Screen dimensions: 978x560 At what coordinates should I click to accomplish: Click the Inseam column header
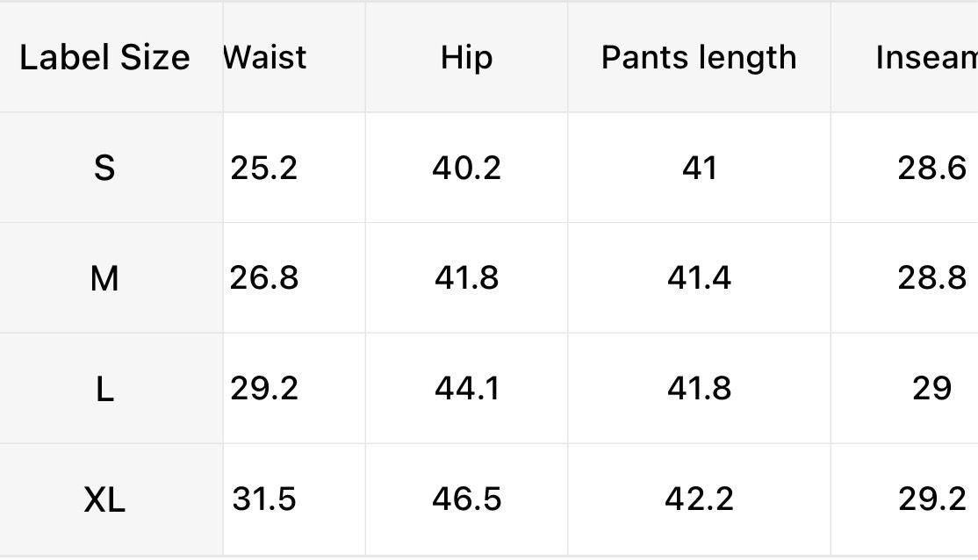coord(926,58)
